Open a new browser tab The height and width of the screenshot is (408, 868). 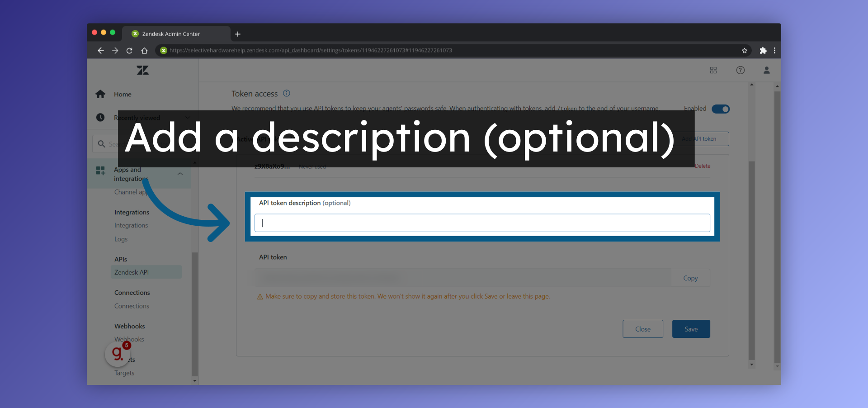click(238, 34)
